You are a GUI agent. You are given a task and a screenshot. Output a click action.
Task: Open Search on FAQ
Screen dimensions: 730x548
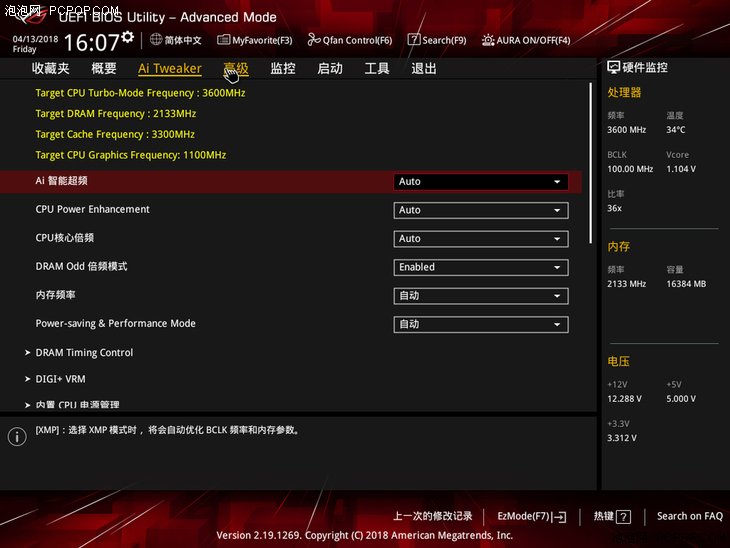[x=689, y=516]
